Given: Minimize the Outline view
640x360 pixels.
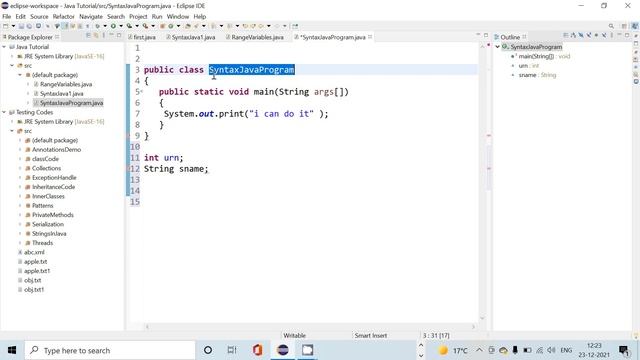Looking at the screenshot, I should [619, 35].
